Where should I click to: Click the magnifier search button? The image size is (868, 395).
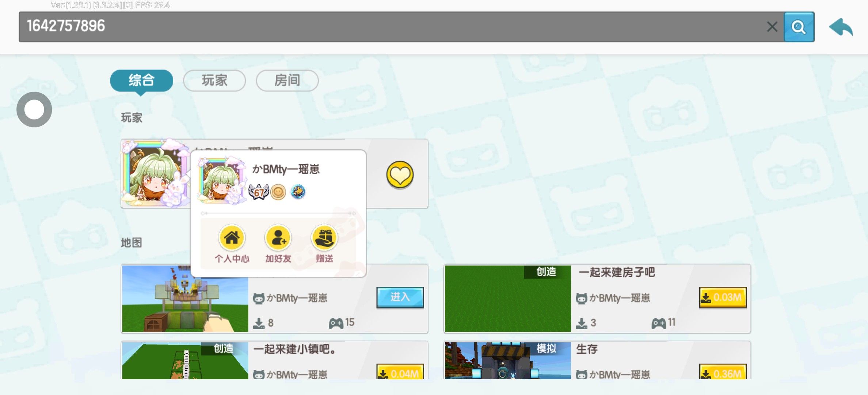click(x=799, y=27)
